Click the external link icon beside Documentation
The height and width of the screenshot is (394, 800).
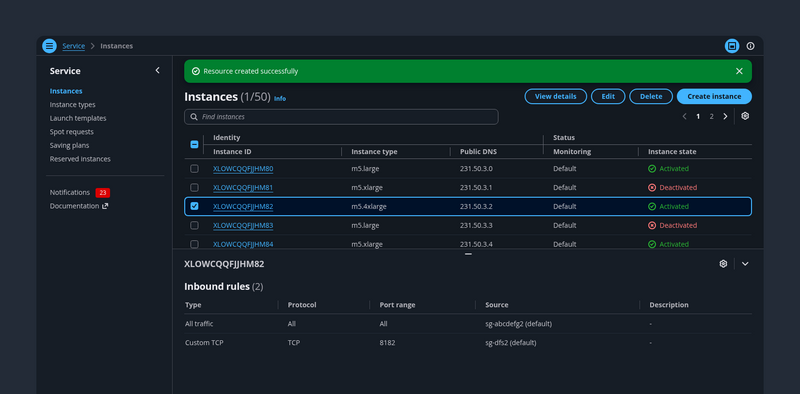click(105, 206)
